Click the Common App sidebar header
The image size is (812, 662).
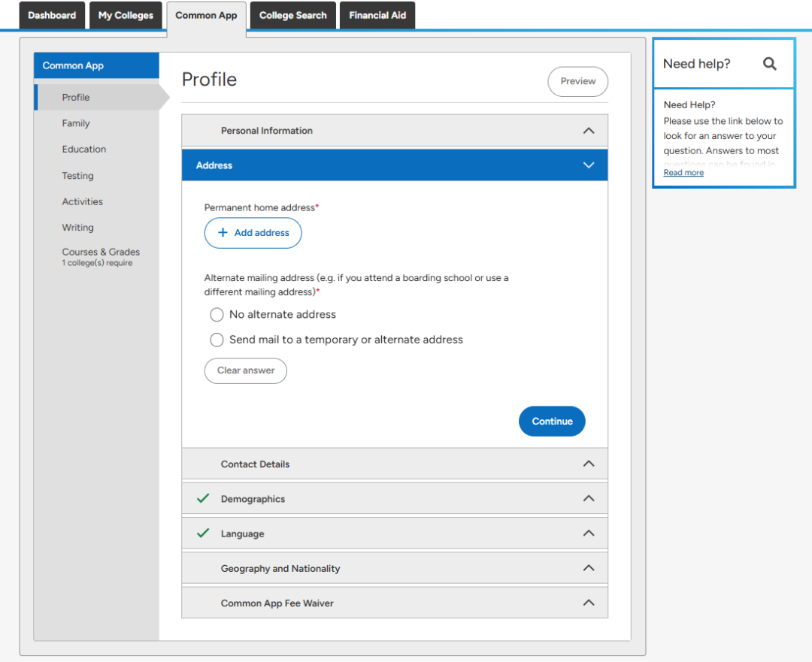tap(97, 65)
